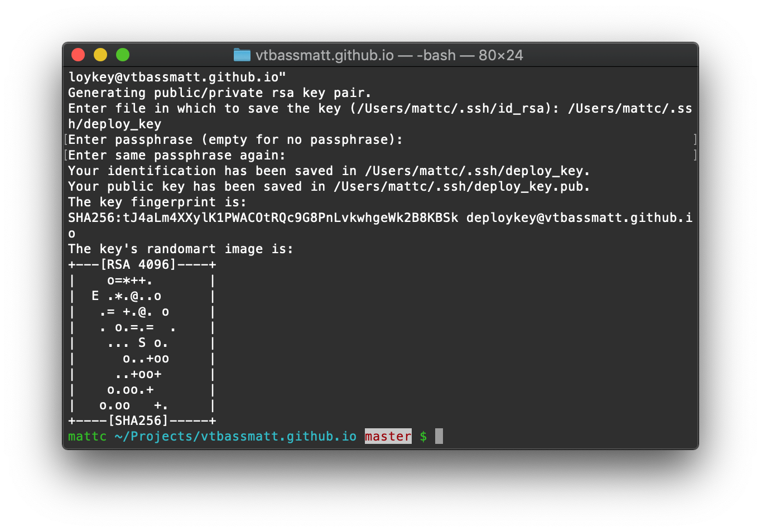761x532 pixels.
Task: Click the Enter same passphrase again line
Action: pyautogui.click(x=177, y=156)
